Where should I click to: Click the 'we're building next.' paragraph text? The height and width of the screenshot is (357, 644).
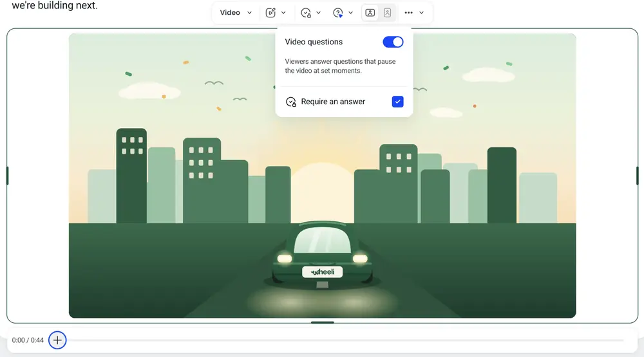coord(55,6)
